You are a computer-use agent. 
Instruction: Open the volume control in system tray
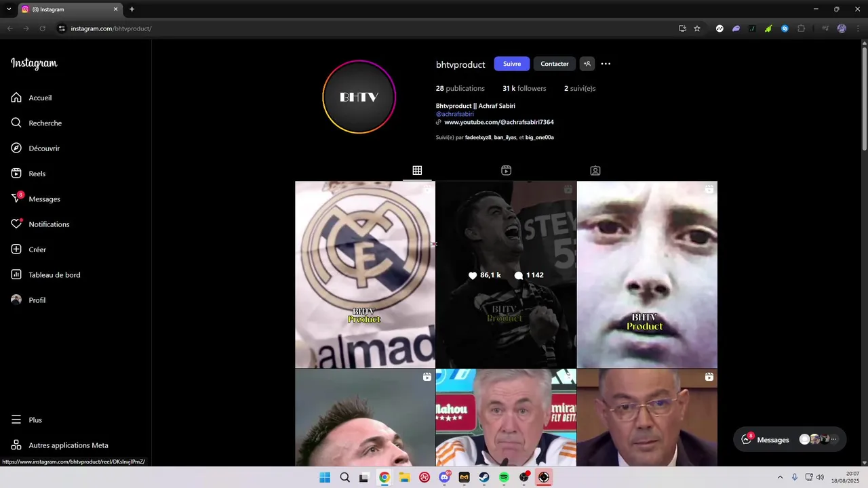(x=821, y=477)
